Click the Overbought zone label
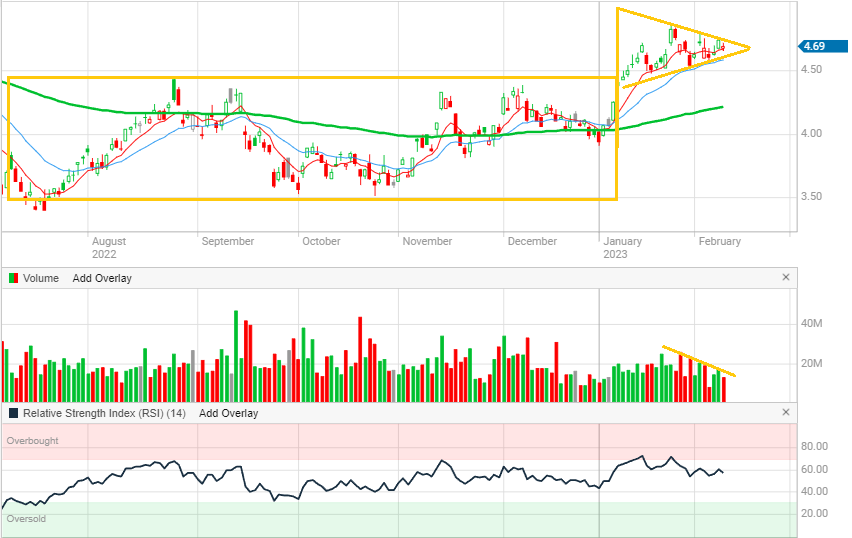Image resolution: width=852 pixels, height=538 pixels. click(32, 441)
